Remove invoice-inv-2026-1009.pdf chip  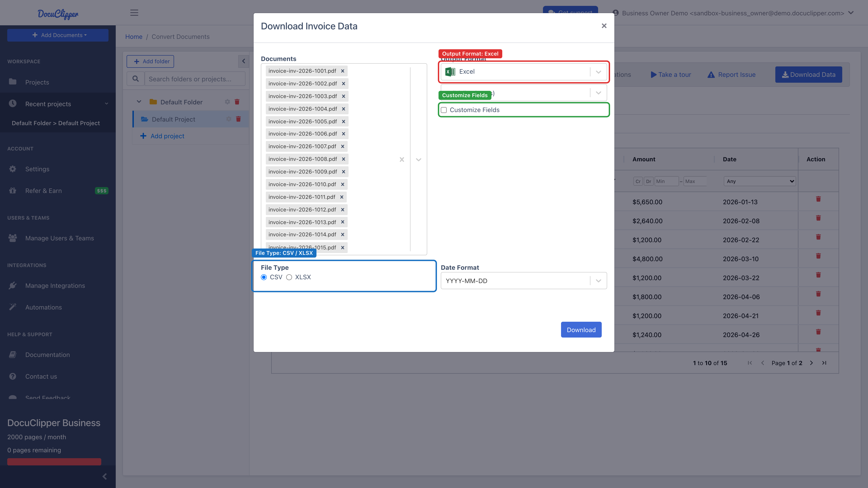[343, 172]
